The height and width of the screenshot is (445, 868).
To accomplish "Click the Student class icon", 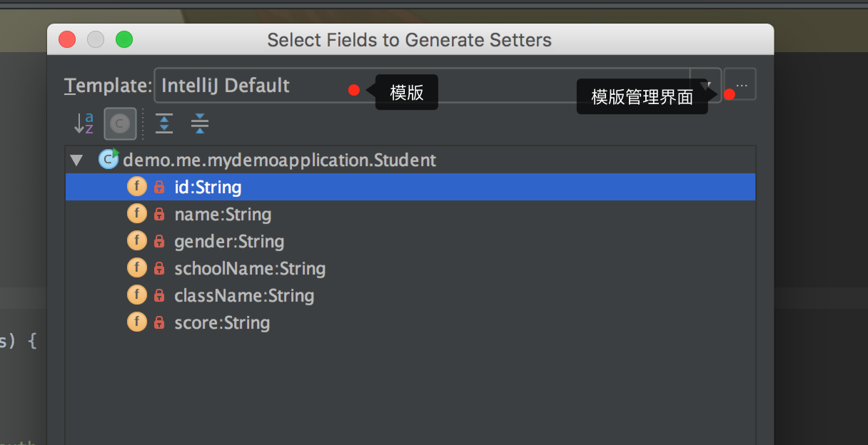I will pyautogui.click(x=108, y=160).
